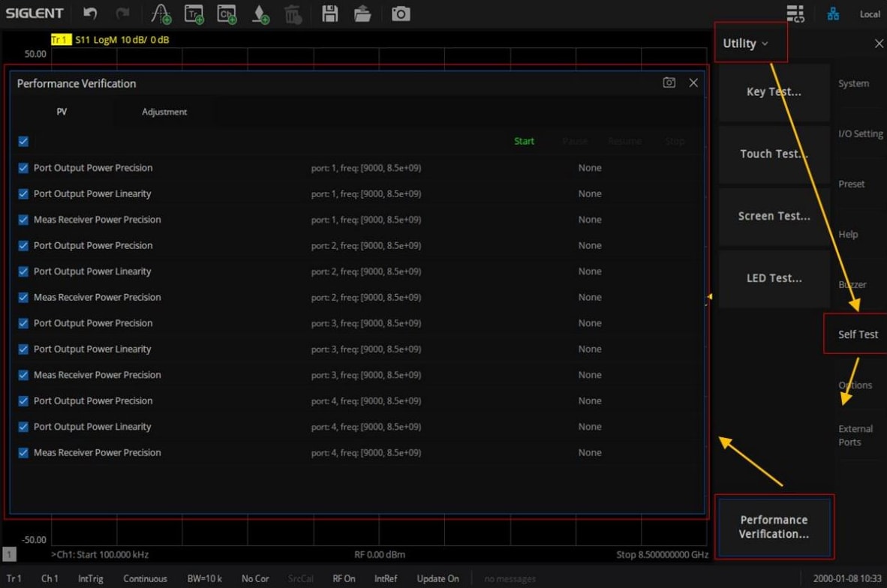Image resolution: width=887 pixels, height=588 pixels.
Task: Click the RF On status bar entry
Action: (344, 578)
